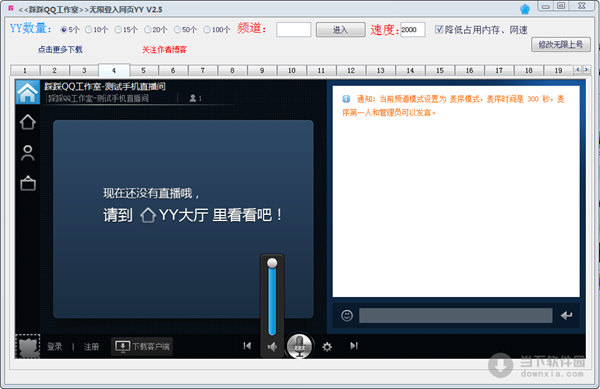Open the user profile icon in sidebar

pyautogui.click(x=28, y=153)
